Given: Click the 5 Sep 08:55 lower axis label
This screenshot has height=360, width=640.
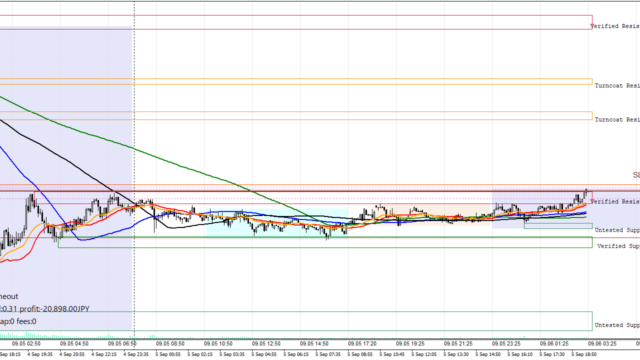Looking at the screenshot, I should click(x=361, y=355).
